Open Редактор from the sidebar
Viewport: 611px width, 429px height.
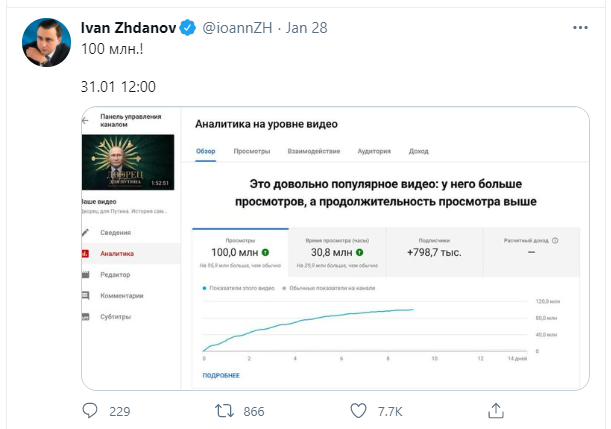(115, 275)
